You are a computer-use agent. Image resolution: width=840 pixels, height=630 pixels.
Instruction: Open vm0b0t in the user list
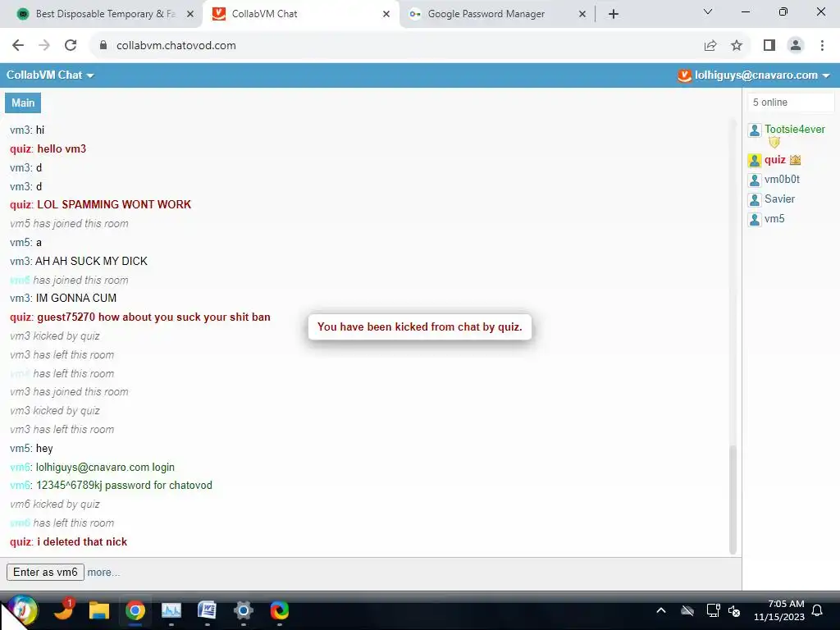[782, 180]
